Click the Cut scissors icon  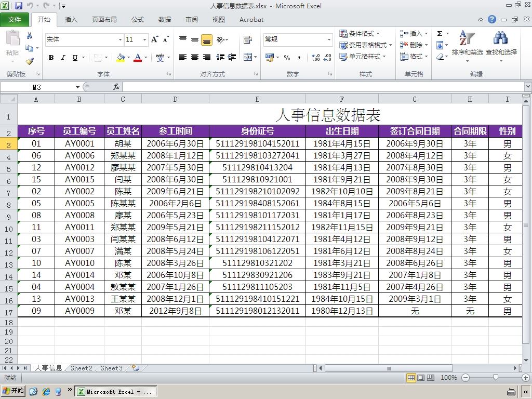click(30, 35)
